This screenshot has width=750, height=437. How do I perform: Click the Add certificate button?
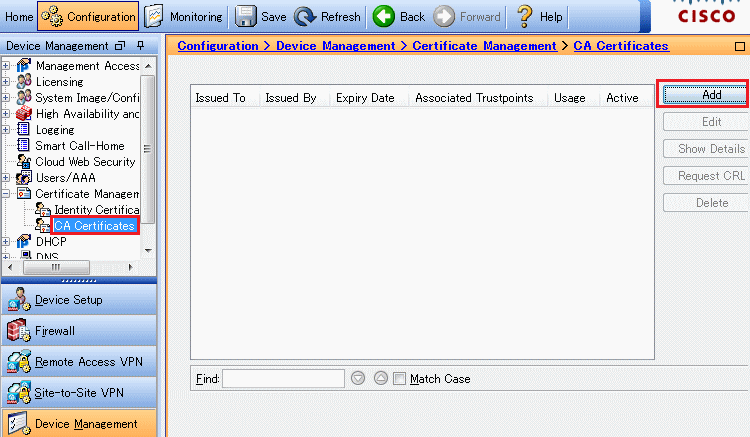pos(706,95)
